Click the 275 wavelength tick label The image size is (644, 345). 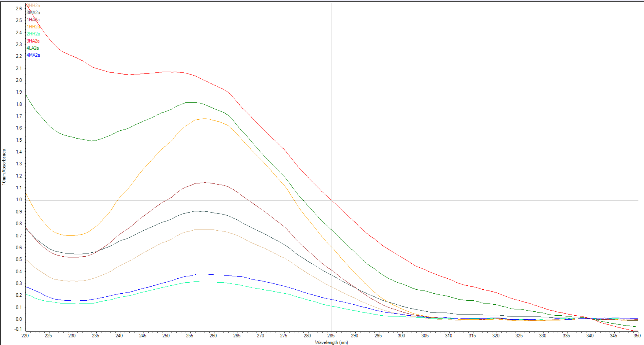tap(284, 336)
